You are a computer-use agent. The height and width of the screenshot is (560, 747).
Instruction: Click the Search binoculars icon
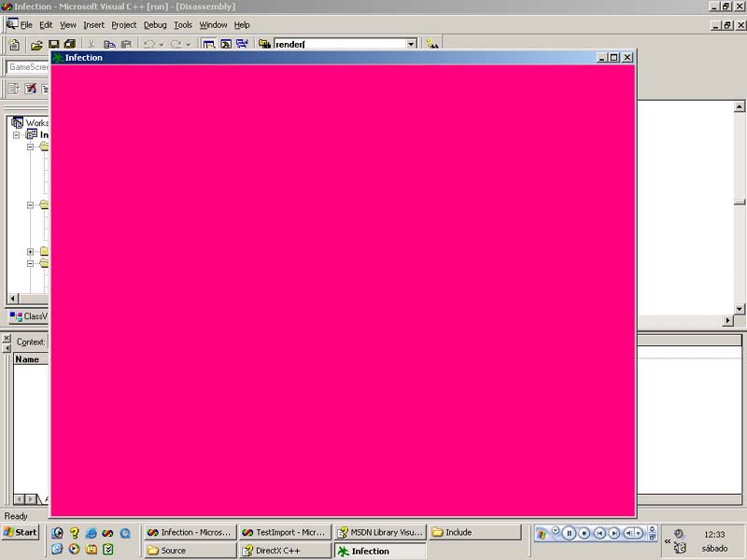pos(432,44)
